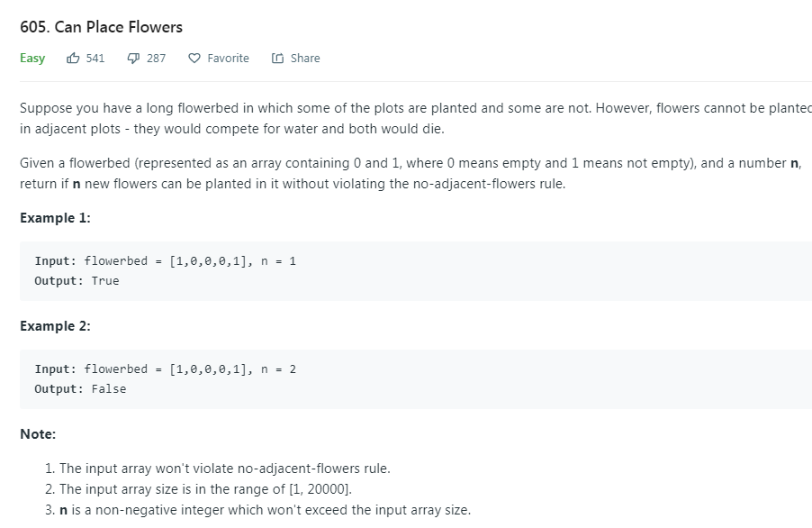Click the Note: heading
The height and width of the screenshot is (528, 812).
[38, 433]
